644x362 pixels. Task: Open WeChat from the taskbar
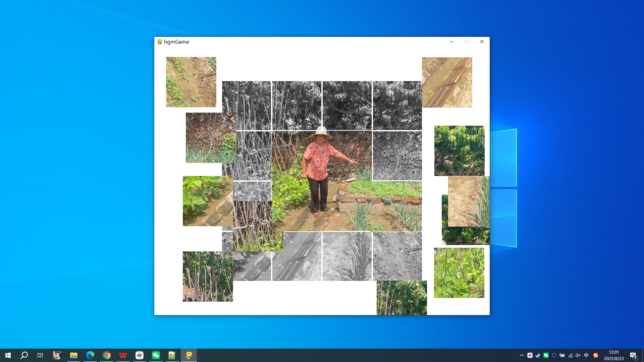pos(156,355)
